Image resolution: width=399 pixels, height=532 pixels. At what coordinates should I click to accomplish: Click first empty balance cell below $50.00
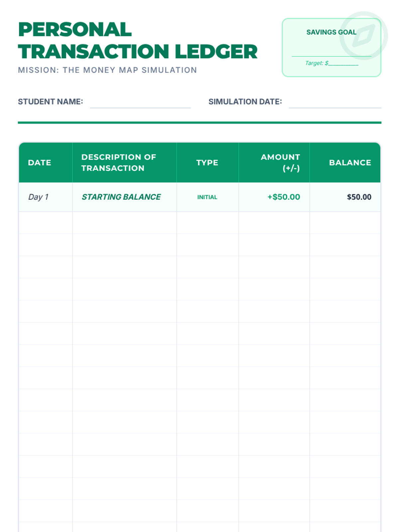pyautogui.click(x=345, y=223)
